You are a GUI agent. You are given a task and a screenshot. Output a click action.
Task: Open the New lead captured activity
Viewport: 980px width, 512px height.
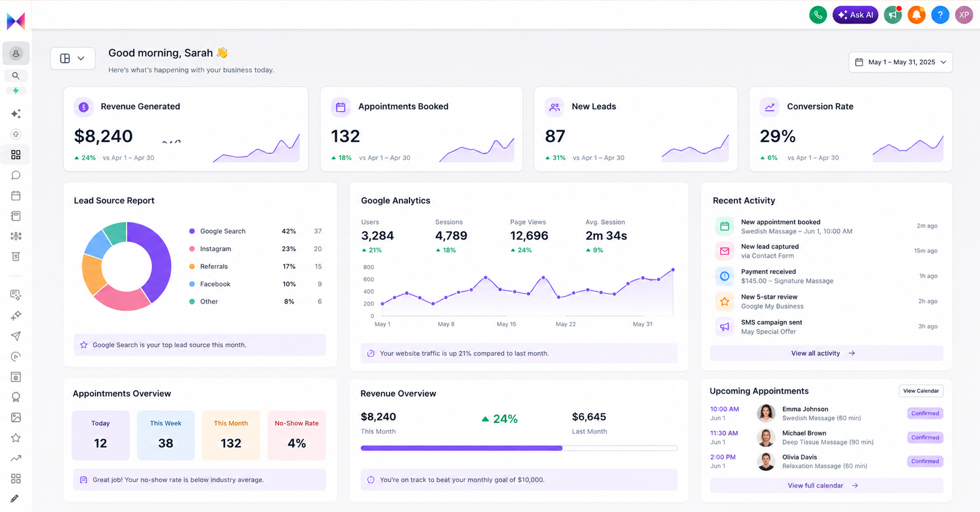[x=826, y=251]
